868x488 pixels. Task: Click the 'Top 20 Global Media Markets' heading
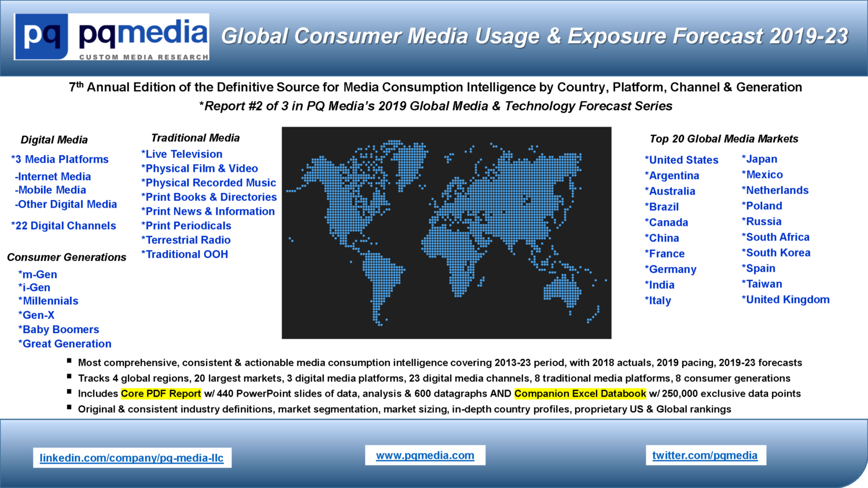pyautogui.click(x=724, y=139)
